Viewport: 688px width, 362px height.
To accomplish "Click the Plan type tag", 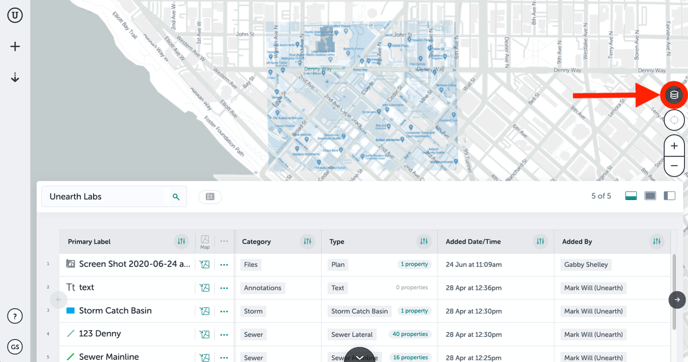I will pos(338,265).
